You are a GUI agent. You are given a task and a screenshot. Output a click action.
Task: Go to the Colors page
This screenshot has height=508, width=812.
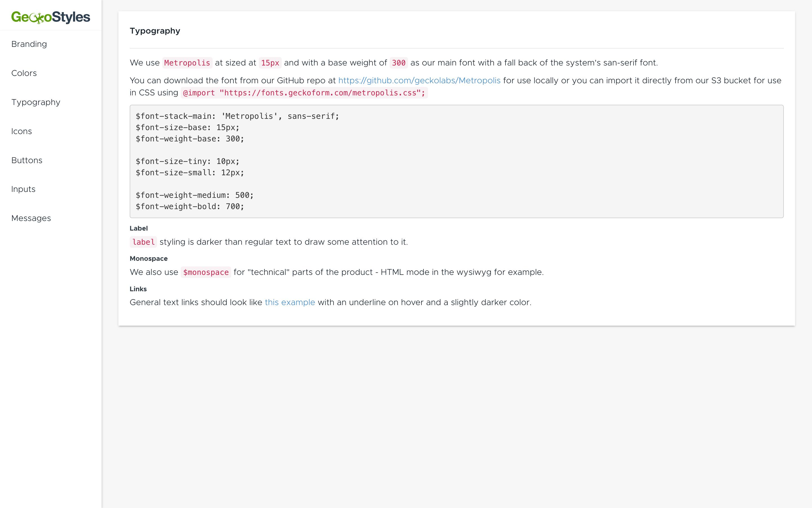click(24, 73)
